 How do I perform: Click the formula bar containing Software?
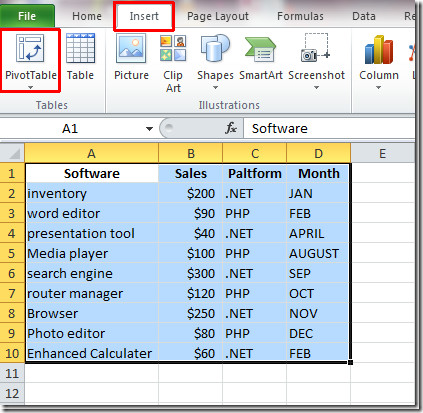click(329, 128)
